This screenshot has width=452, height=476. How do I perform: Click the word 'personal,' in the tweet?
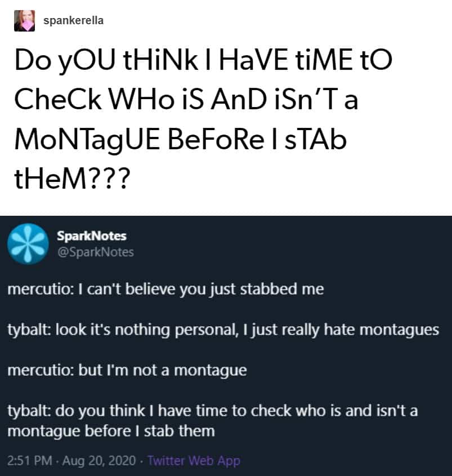click(x=207, y=330)
